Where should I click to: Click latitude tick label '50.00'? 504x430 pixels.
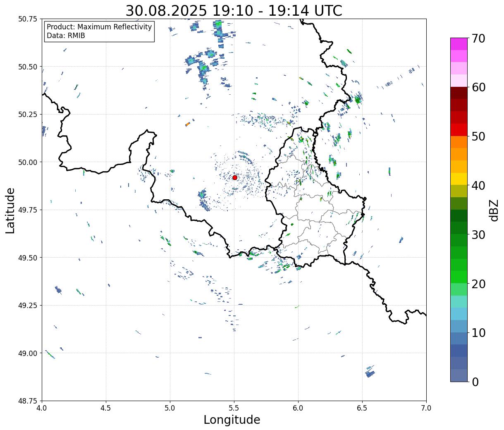pos(28,162)
